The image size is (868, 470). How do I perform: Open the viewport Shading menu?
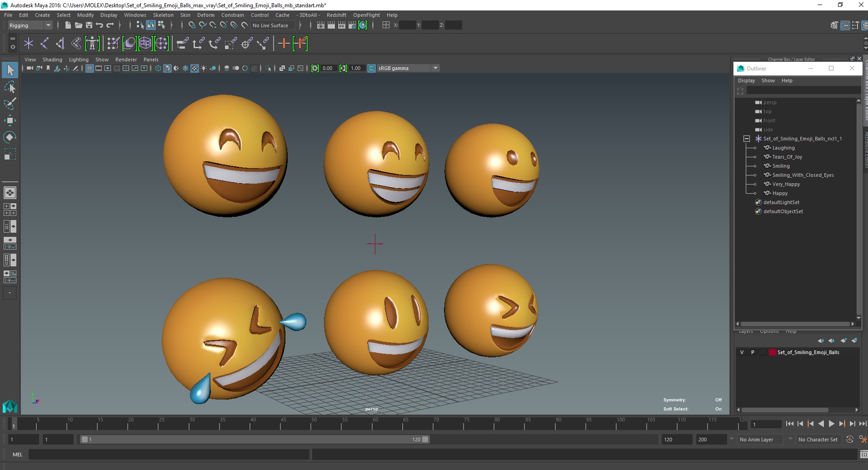click(x=52, y=60)
